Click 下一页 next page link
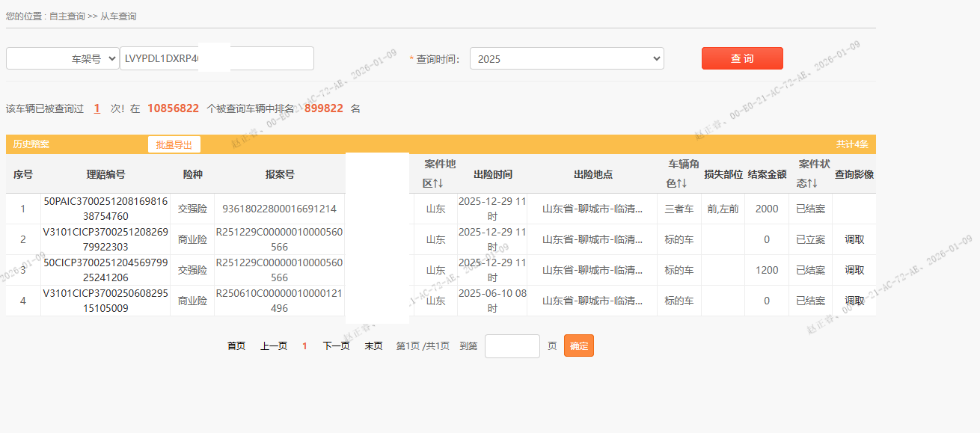 tap(336, 346)
